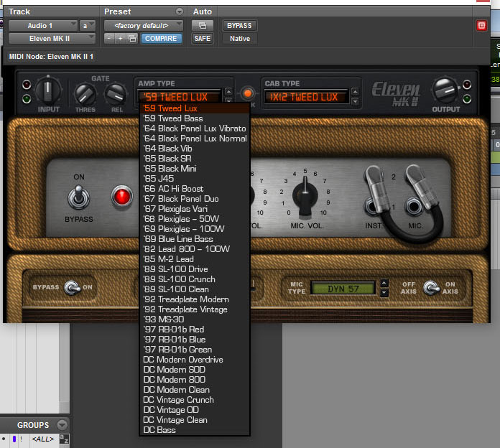500x448 pixels.
Task: Step cab type up arrow
Action: pos(355,91)
